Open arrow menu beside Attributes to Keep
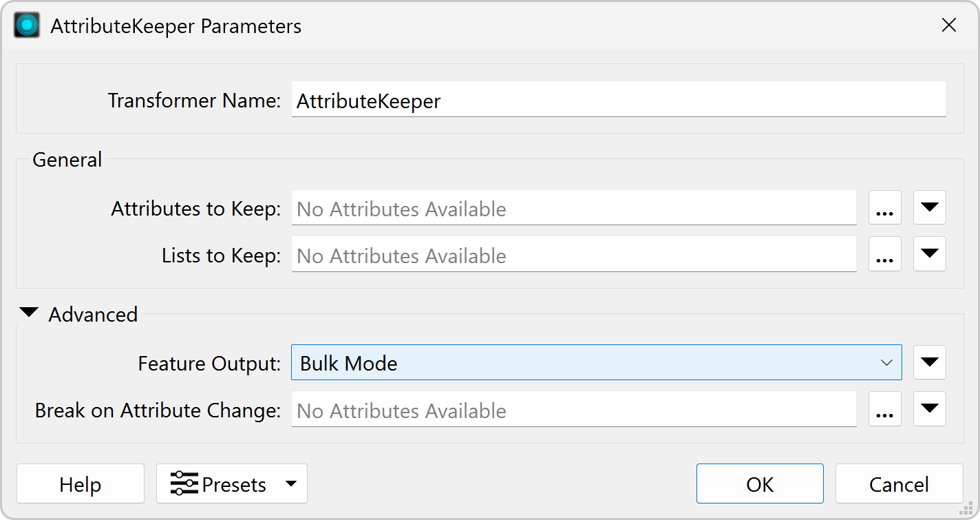The height and width of the screenshot is (520, 980). (930, 208)
